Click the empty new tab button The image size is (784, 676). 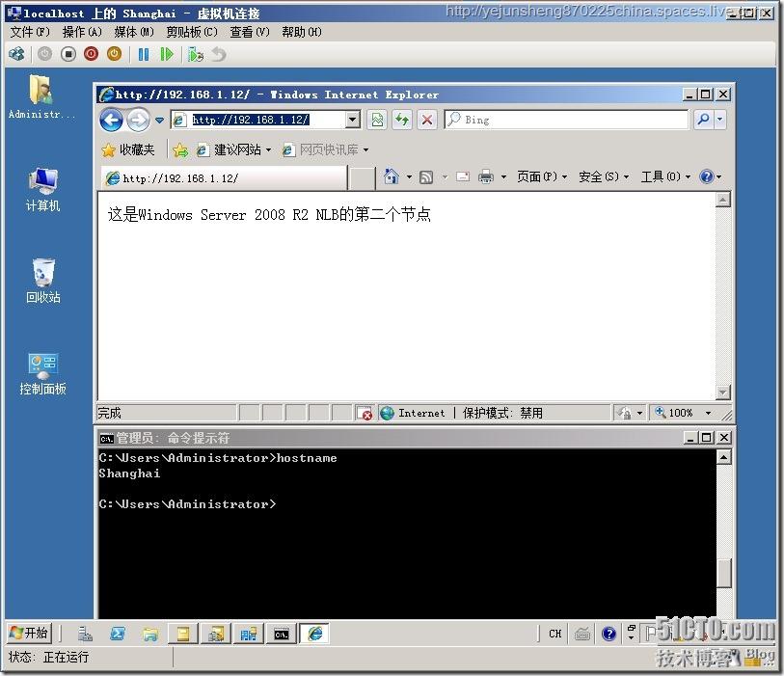tap(362, 178)
